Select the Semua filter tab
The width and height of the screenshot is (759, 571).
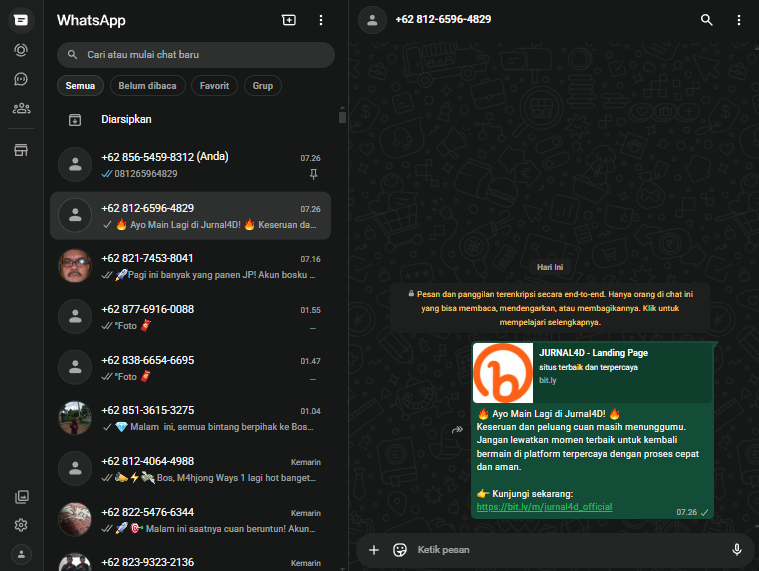coord(80,86)
